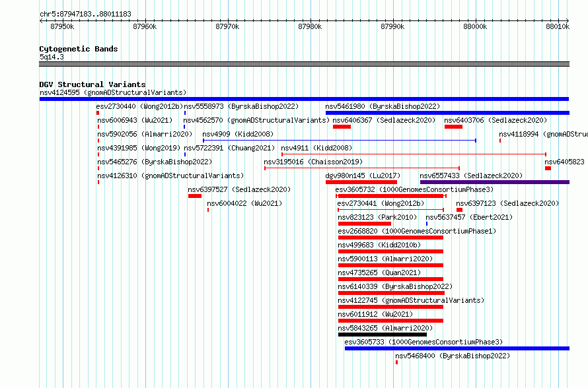Open nsv6140339 (ByrskaBishop2022) label
This screenshot has height=388, width=588.
point(395,286)
